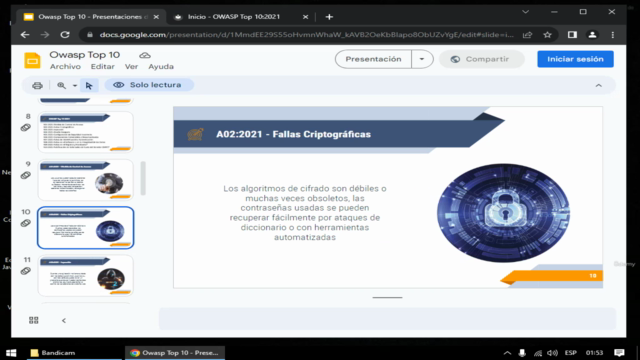
Task: Click the address bar URL
Action: coord(307,35)
